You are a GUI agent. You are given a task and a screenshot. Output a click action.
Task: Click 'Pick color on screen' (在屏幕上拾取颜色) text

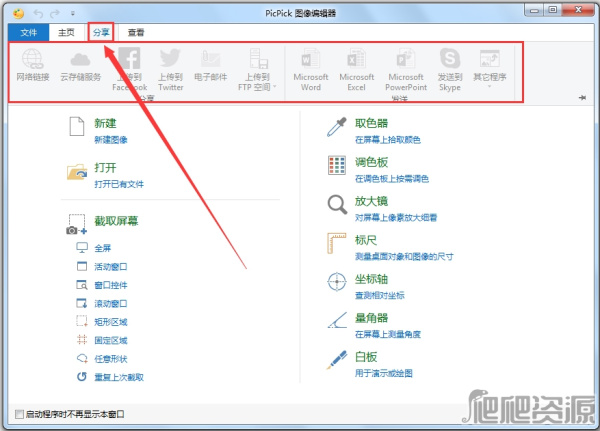388,140
